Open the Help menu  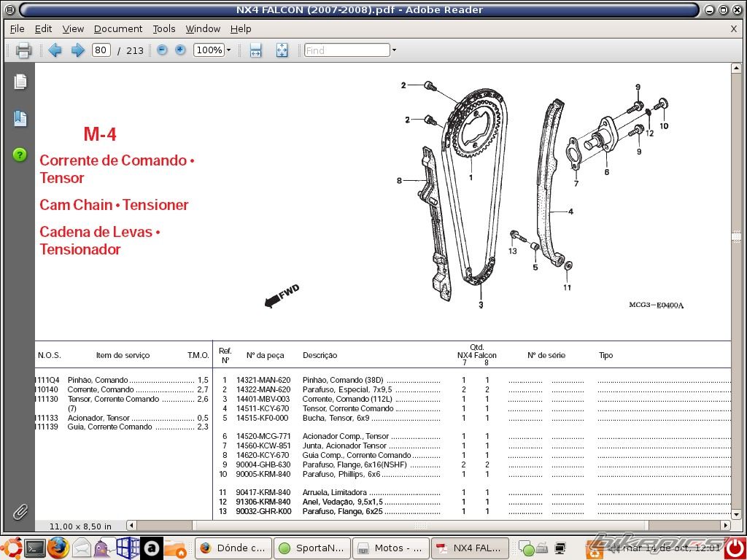(241, 29)
